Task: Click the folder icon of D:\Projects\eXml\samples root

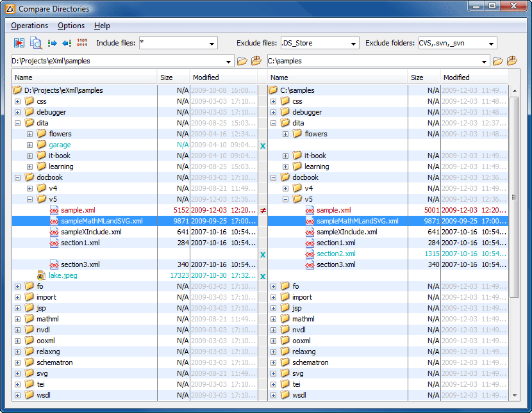Action: click(x=17, y=90)
